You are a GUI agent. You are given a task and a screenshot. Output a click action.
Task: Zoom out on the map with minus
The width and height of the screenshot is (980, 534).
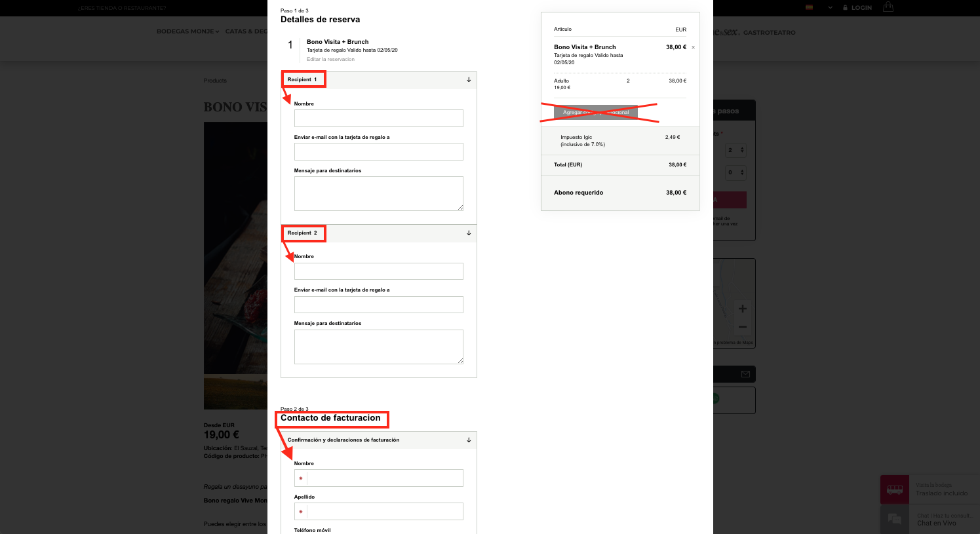[742, 327]
